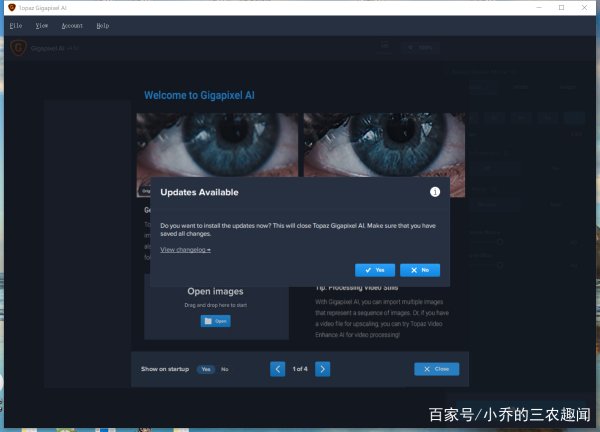Click the Open button under Open images

pyautogui.click(x=215, y=321)
